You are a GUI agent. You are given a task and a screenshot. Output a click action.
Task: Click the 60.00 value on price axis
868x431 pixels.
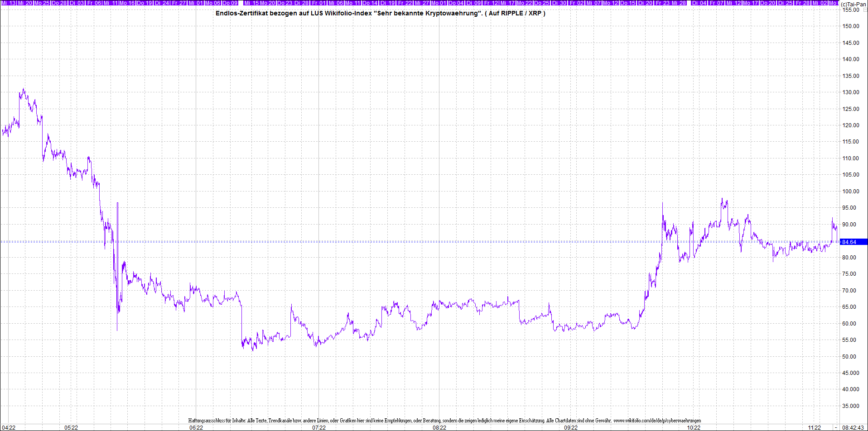(849, 324)
